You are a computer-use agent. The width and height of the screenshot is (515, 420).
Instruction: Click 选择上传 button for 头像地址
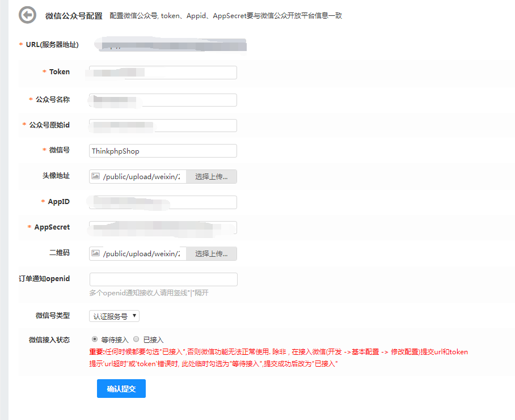coord(211,177)
